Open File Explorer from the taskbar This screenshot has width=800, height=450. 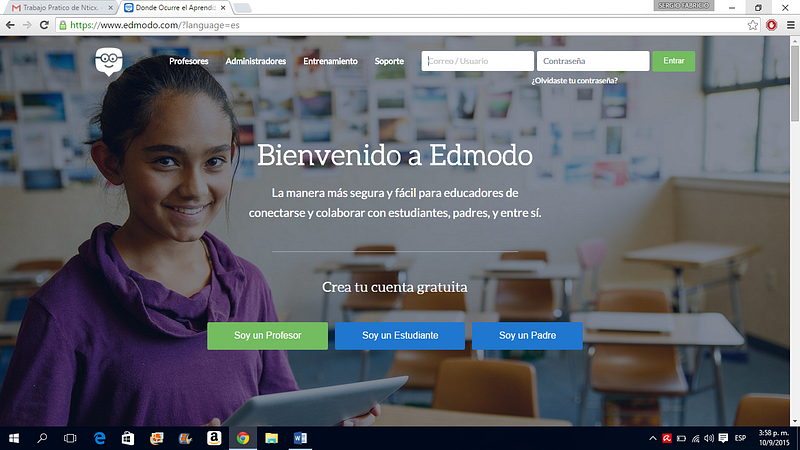pos(271,438)
